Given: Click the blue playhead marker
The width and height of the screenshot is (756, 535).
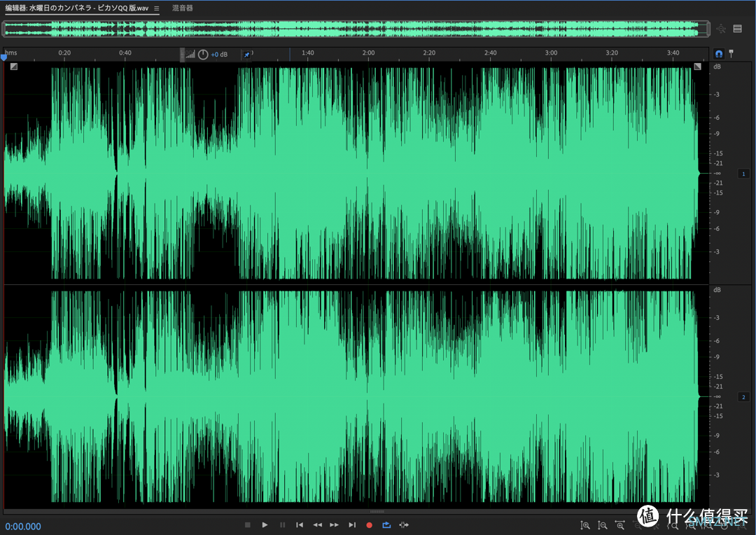Looking at the screenshot, I should tap(4, 57).
